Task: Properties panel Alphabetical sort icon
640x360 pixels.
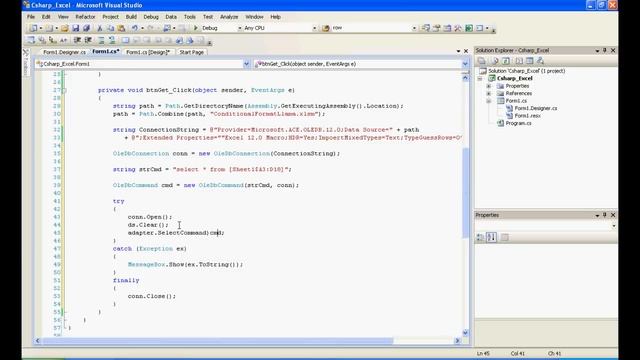Action: click(x=491, y=237)
